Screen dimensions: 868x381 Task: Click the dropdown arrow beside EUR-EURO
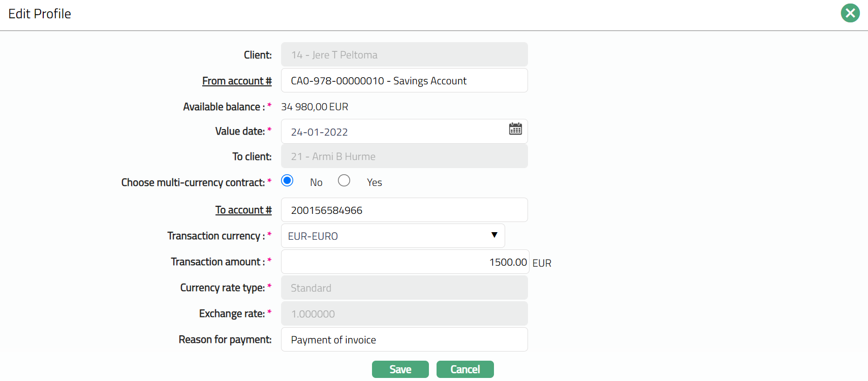[x=494, y=235]
